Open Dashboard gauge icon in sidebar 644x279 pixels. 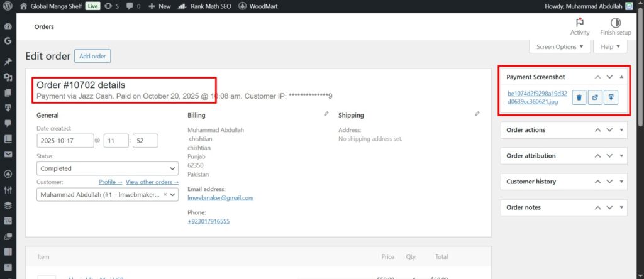tap(8, 26)
